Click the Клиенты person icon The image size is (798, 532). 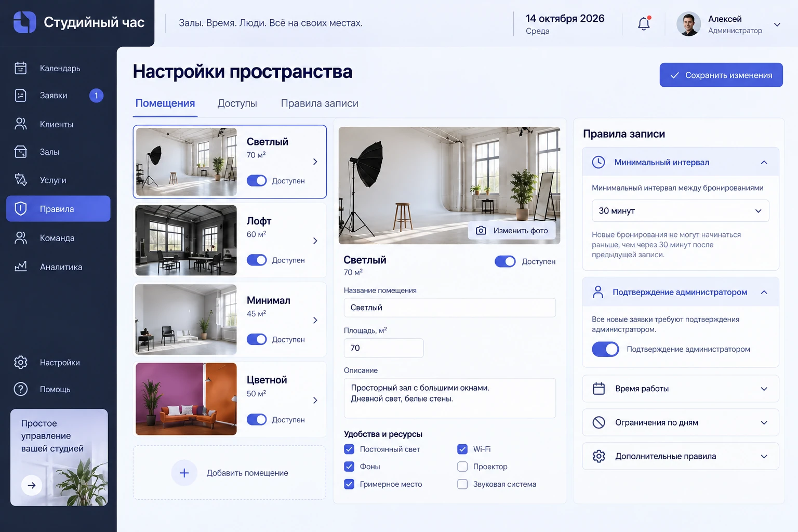pos(21,124)
